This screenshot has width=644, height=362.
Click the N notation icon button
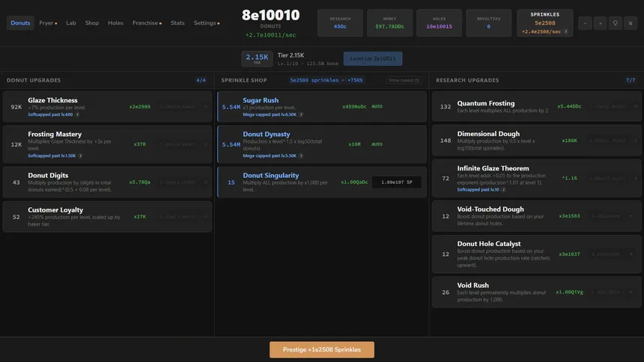pos(631,23)
